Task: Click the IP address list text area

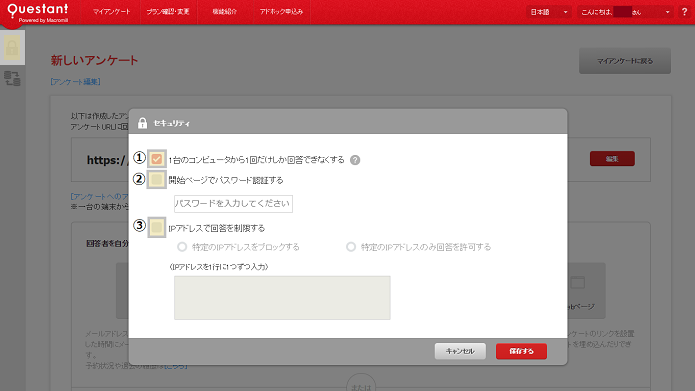Action: pos(282,298)
